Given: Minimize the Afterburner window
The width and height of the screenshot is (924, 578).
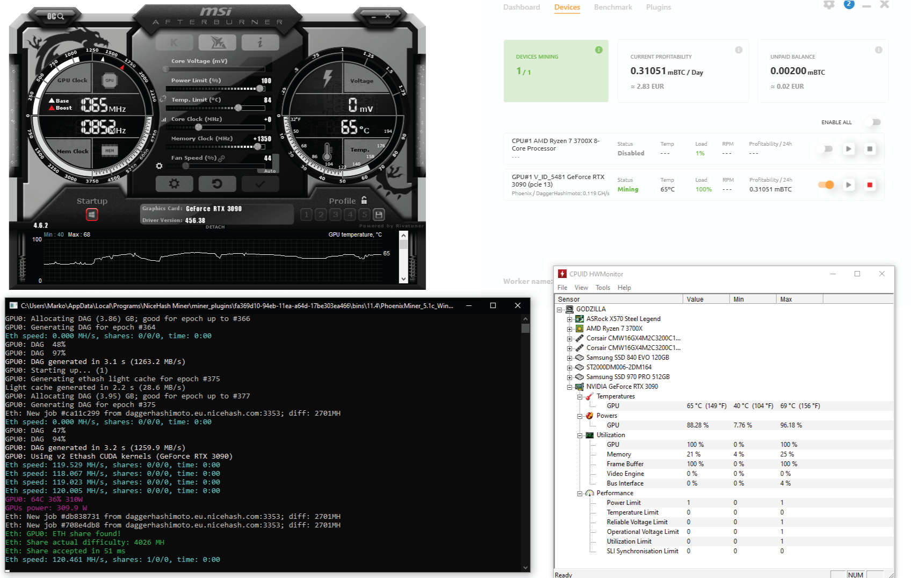Looking at the screenshot, I should point(374,17).
